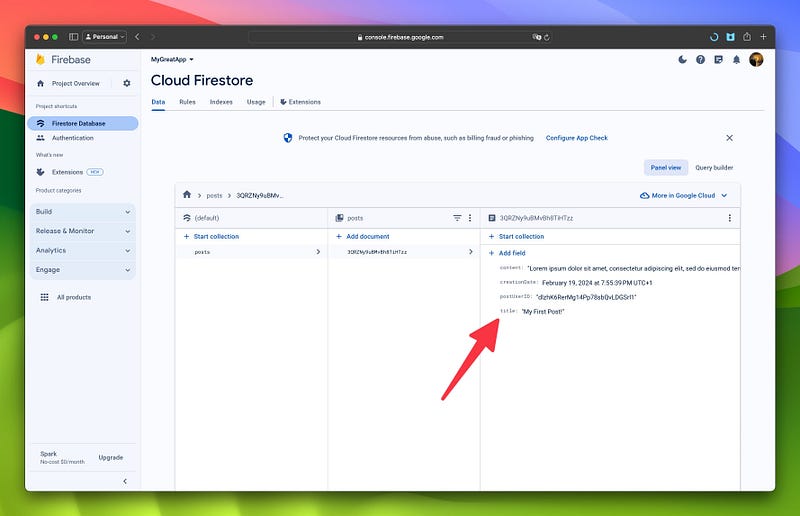800x516 pixels.
Task: Click the home icon in breadcrumb
Action: tap(187, 194)
